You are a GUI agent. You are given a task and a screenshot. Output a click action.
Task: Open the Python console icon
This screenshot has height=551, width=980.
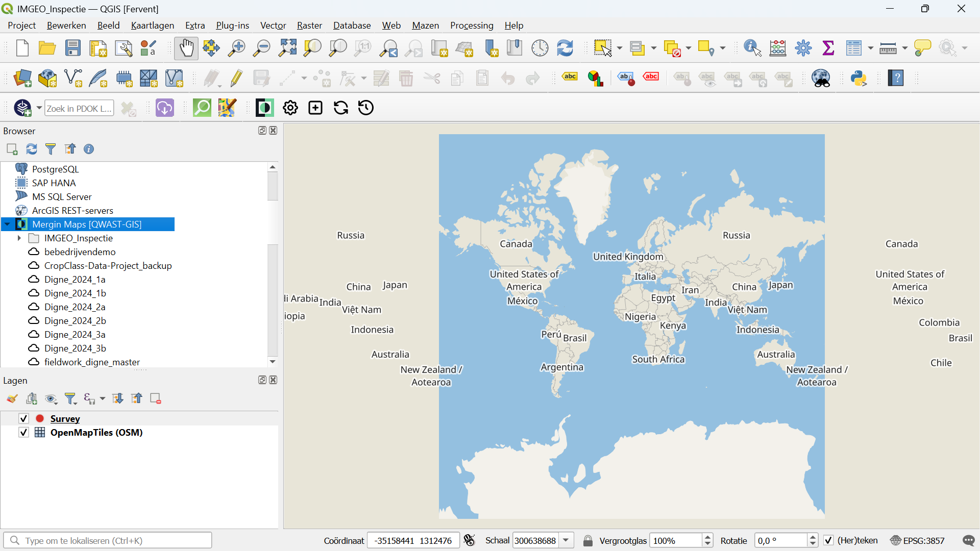point(859,79)
